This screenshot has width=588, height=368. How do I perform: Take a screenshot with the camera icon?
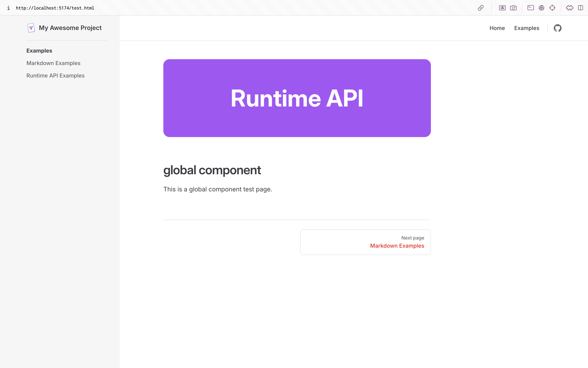[x=513, y=8]
